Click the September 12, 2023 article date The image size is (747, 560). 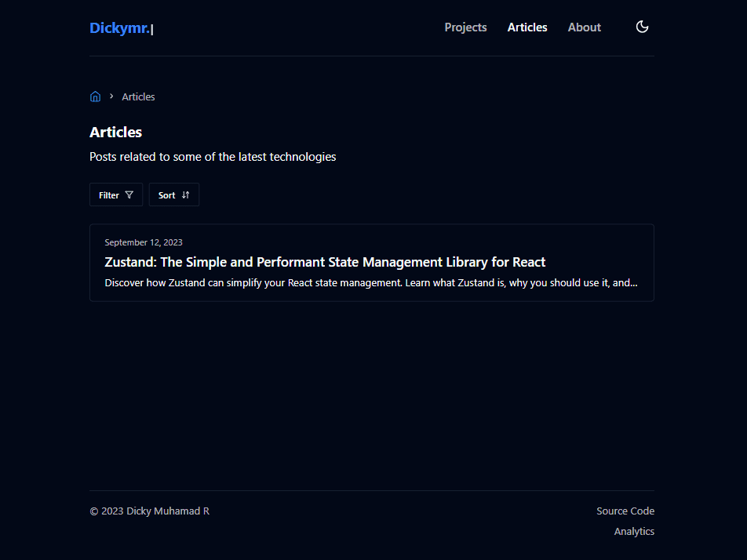[x=144, y=242]
